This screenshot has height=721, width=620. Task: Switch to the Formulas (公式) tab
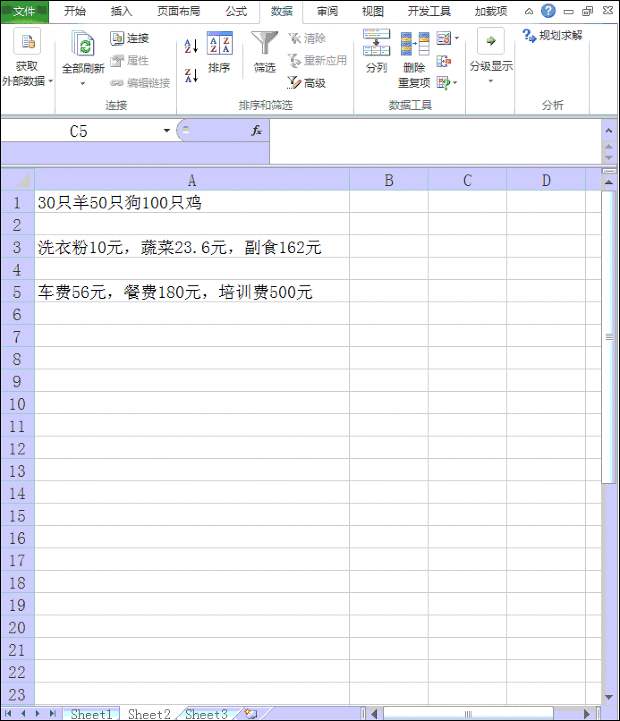point(236,11)
